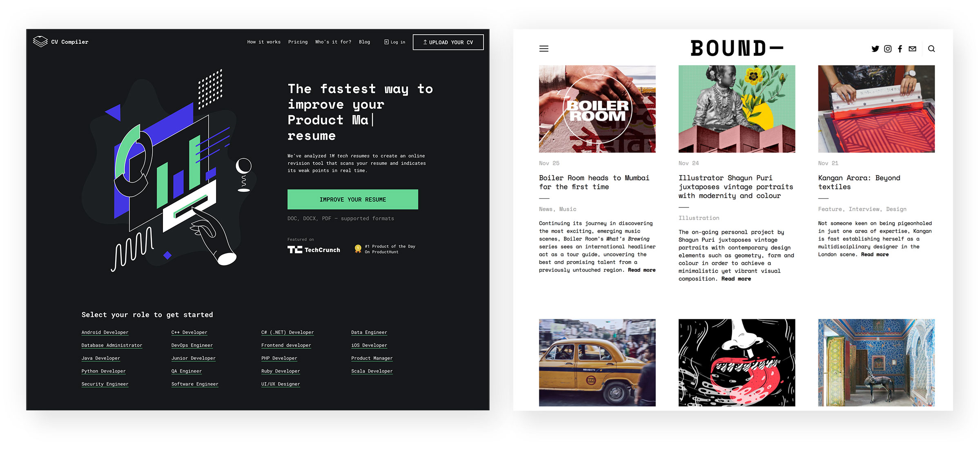Open the red tongue illustration thumbnail
This screenshot has width=980, height=472.
(x=737, y=363)
